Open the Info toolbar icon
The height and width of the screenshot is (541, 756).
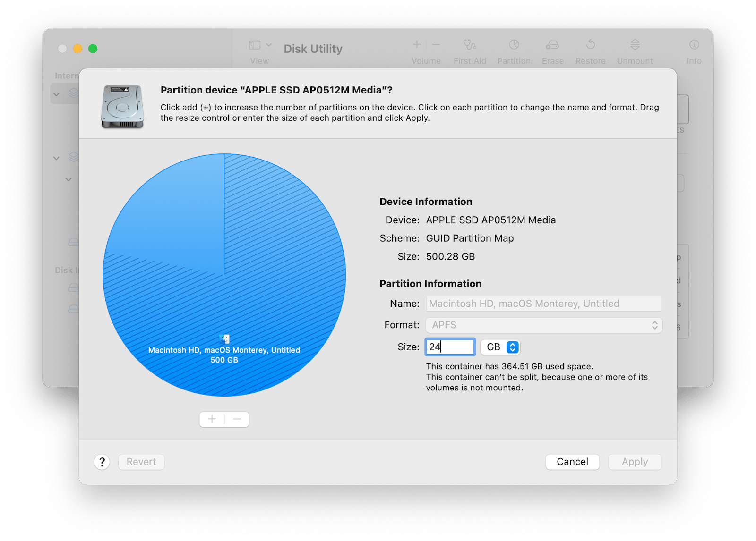point(694,44)
